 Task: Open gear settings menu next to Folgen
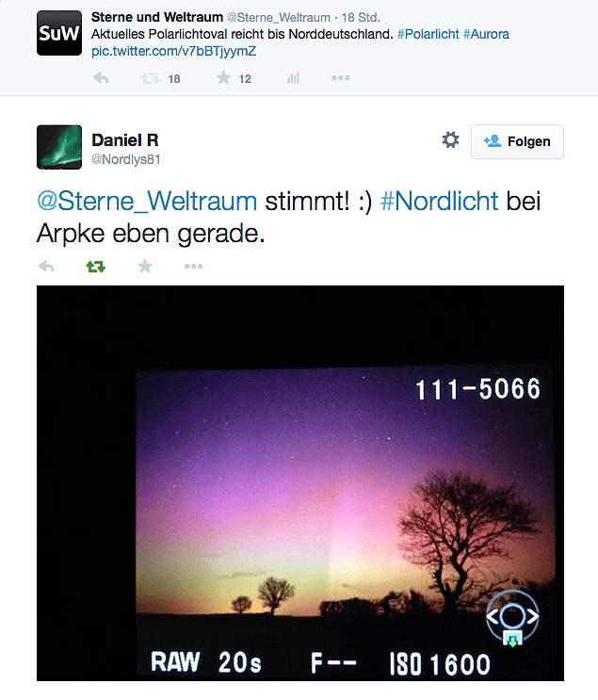point(451,139)
